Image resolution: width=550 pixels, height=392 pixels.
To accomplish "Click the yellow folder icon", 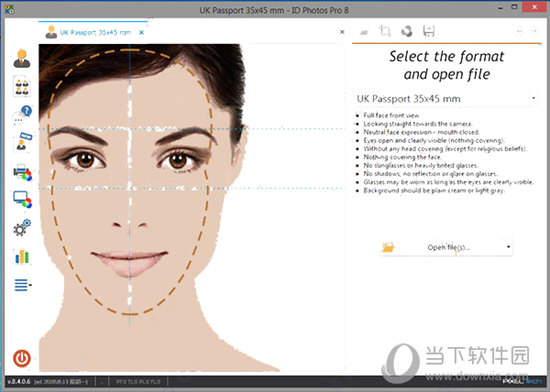I will tap(388, 247).
